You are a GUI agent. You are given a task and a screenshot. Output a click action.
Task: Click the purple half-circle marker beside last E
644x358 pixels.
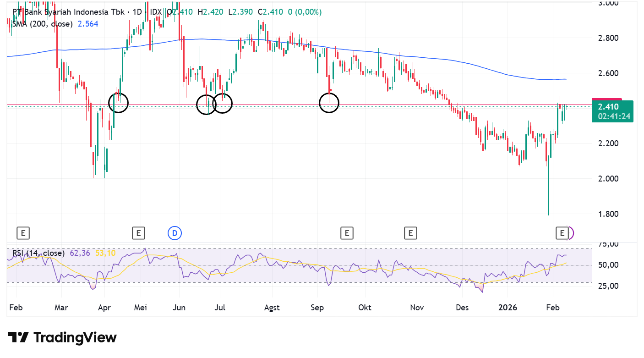click(x=571, y=233)
